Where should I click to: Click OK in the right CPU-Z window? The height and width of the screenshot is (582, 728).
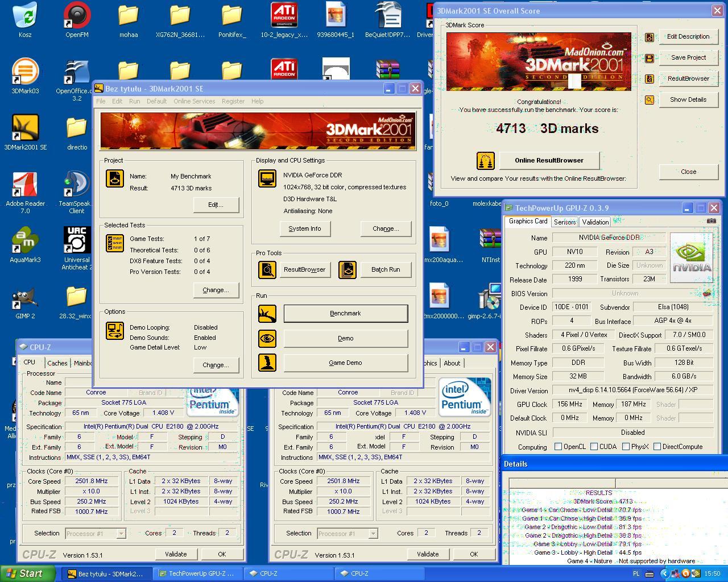coord(474,554)
